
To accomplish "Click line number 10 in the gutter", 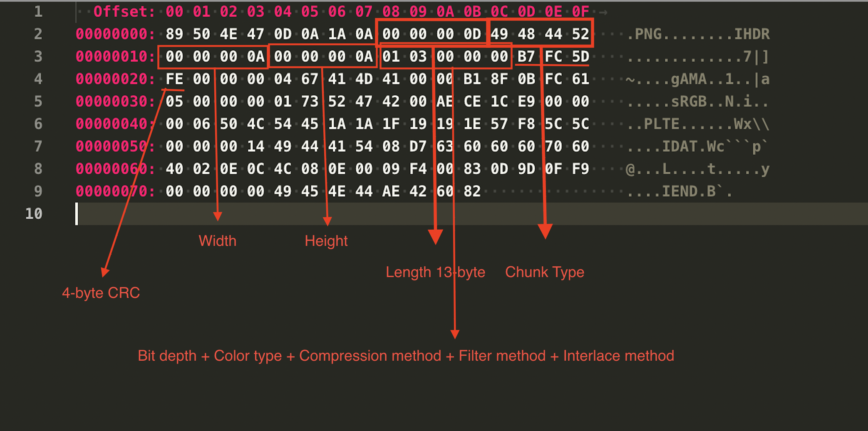I will (x=34, y=214).
